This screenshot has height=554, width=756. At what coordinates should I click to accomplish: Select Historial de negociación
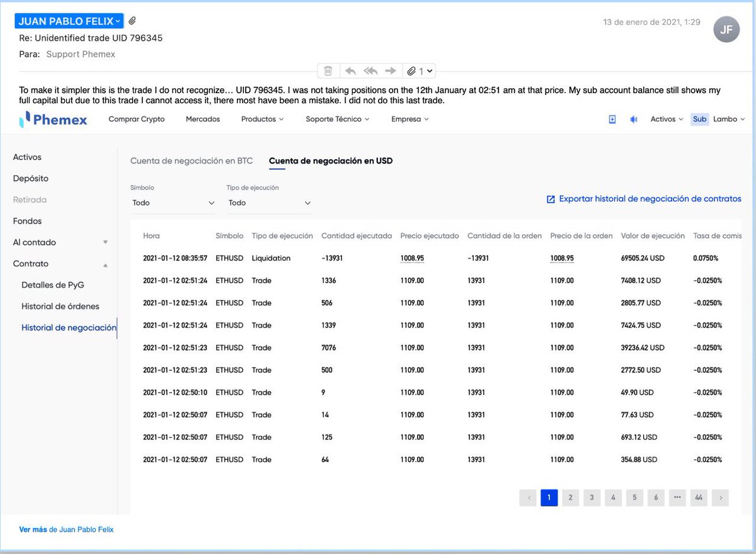pyautogui.click(x=69, y=328)
